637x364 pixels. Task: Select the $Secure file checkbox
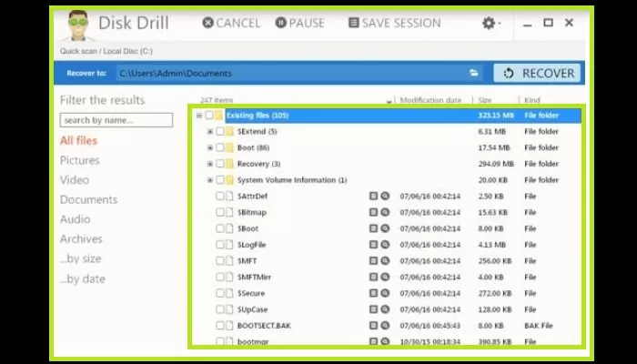tap(220, 293)
